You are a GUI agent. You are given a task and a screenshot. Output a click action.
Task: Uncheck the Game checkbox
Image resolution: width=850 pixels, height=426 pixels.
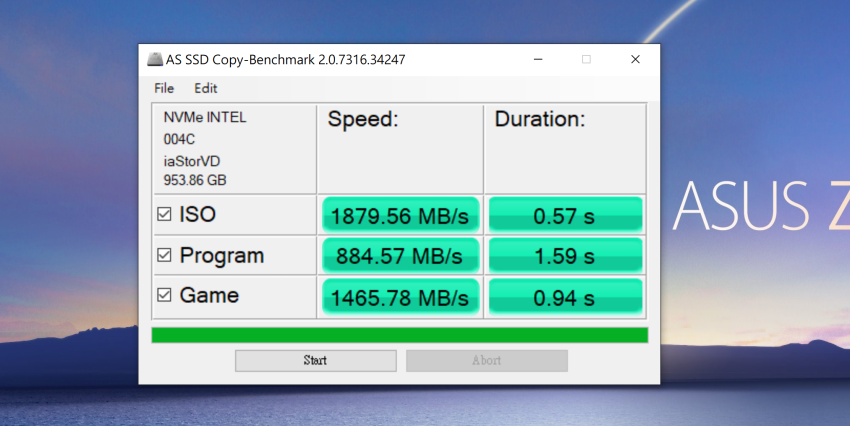[x=164, y=295]
